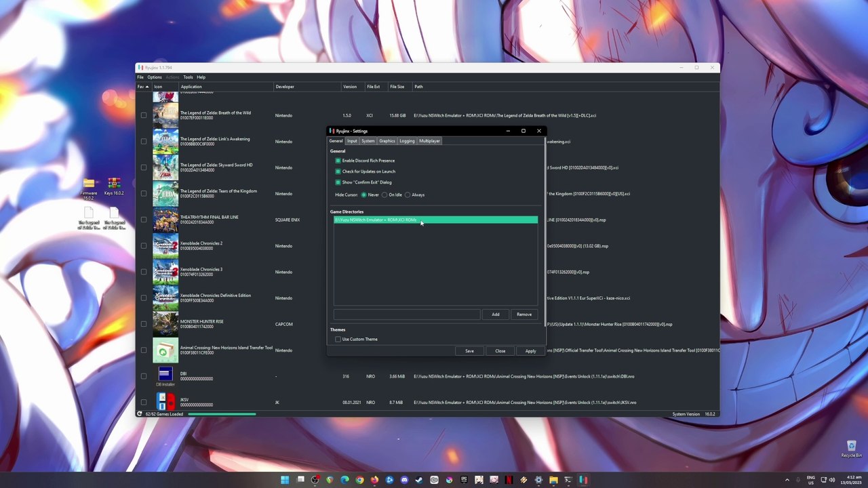Switch to Graphics settings tab
Image resolution: width=868 pixels, height=488 pixels.
point(387,141)
